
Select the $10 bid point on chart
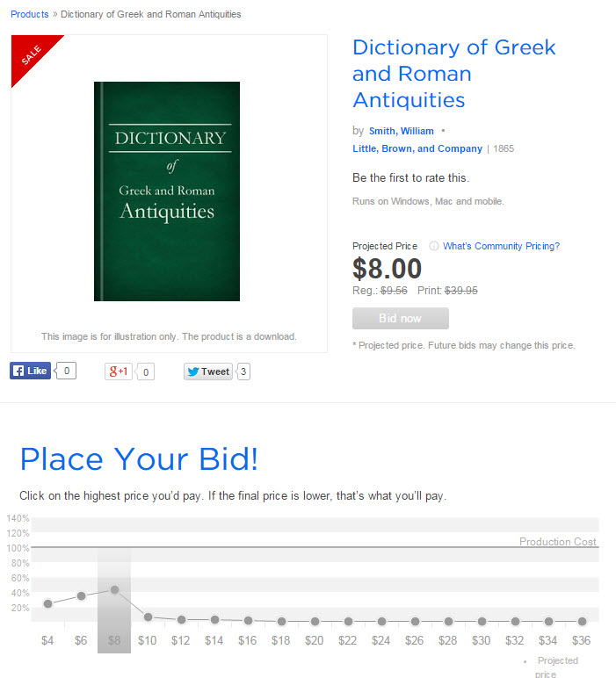(148, 617)
